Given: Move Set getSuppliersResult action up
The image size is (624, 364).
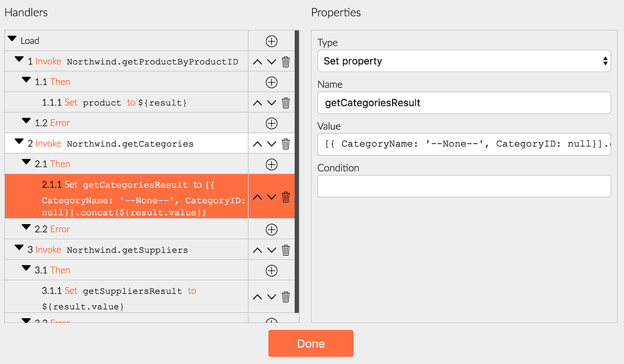Looking at the screenshot, I should point(257,297).
